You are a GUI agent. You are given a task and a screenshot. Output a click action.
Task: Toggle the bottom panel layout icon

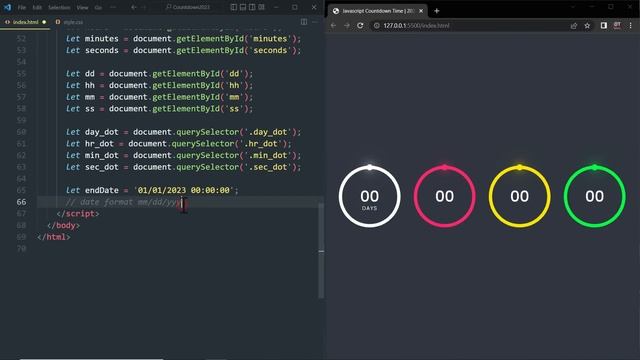(243, 7)
